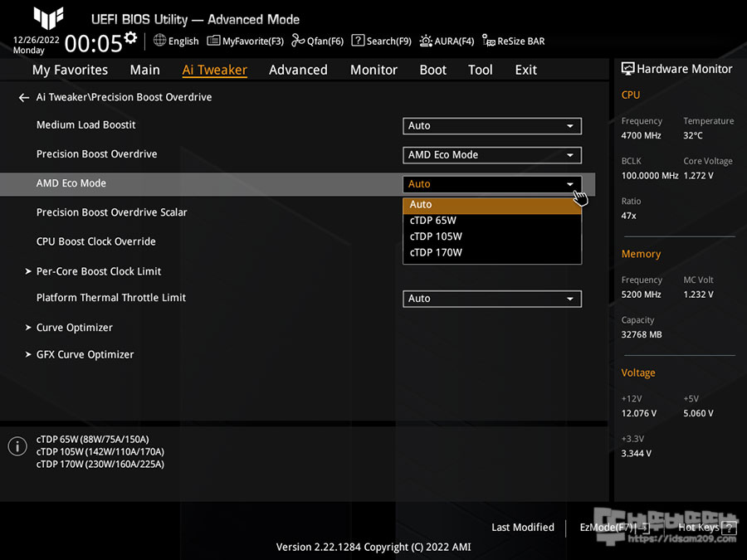Go to the Advanced tab
This screenshot has height=560, width=747.
tap(298, 70)
